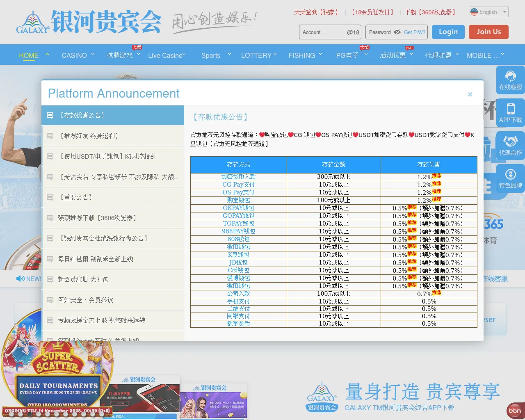
Task: Open the CASINO navigation item
Action: pos(74,55)
